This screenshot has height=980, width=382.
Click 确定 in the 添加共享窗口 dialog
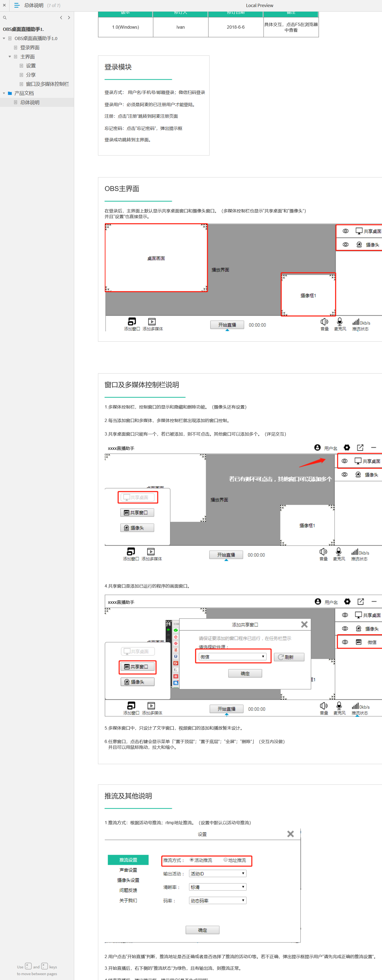pos(245,673)
